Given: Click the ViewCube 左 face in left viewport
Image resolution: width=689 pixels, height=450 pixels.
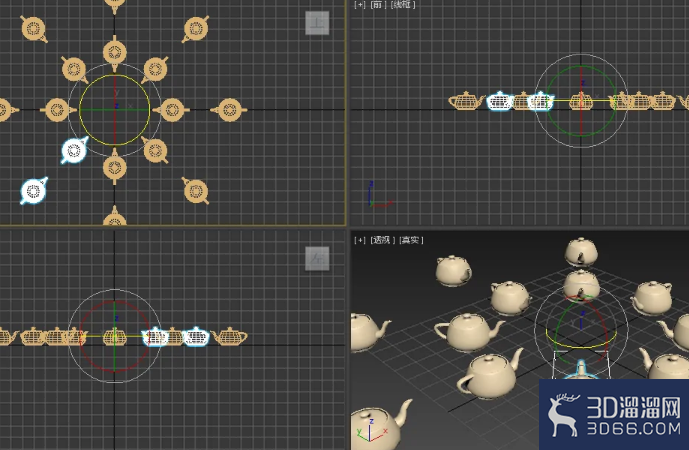Looking at the screenshot, I should tap(317, 258).
